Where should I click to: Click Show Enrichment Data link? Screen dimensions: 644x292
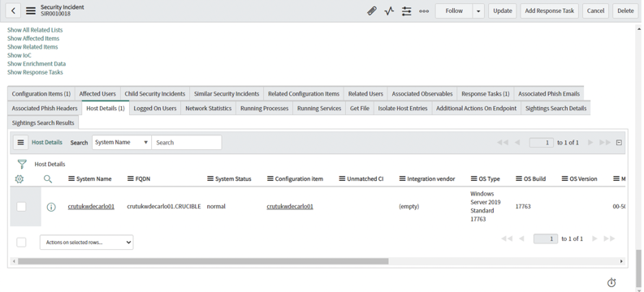point(37,64)
